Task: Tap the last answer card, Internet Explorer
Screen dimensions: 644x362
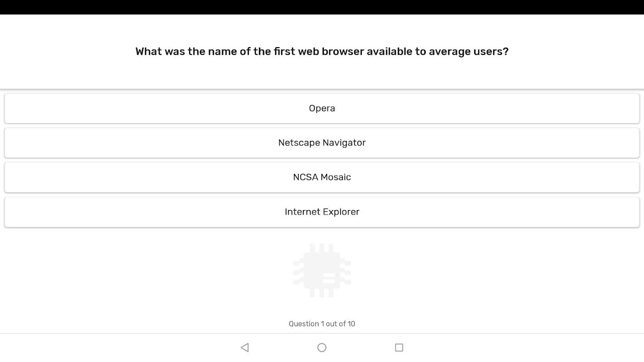Action: 322,212
